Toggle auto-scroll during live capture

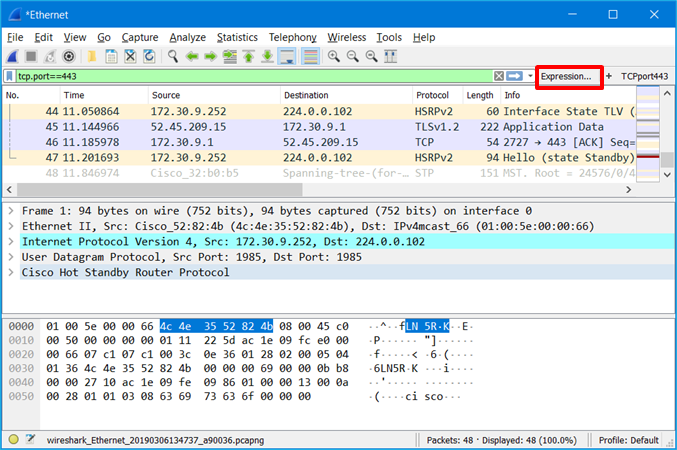click(x=287, y=56)
